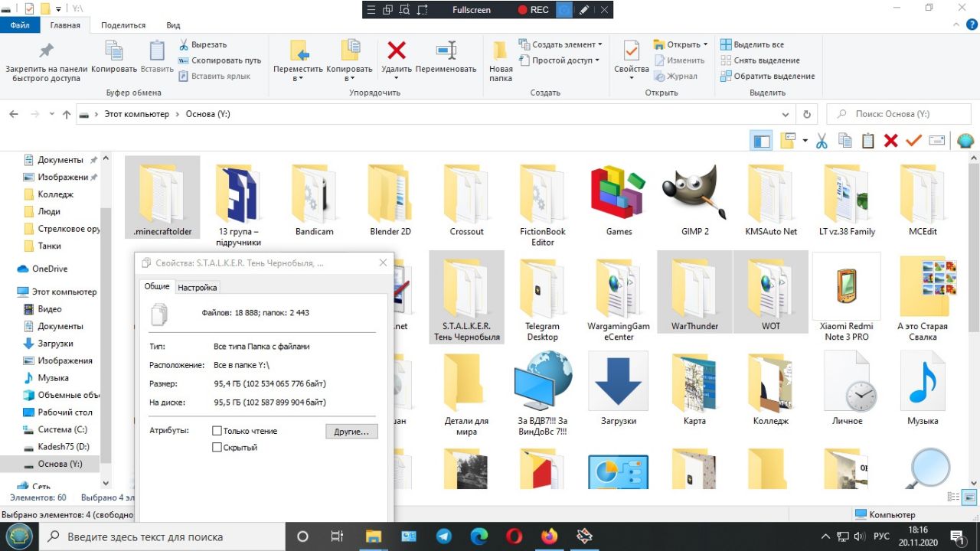
Task: Click the Другие... button in Properties
Action: pyautogui.click(x=351, y=432)
